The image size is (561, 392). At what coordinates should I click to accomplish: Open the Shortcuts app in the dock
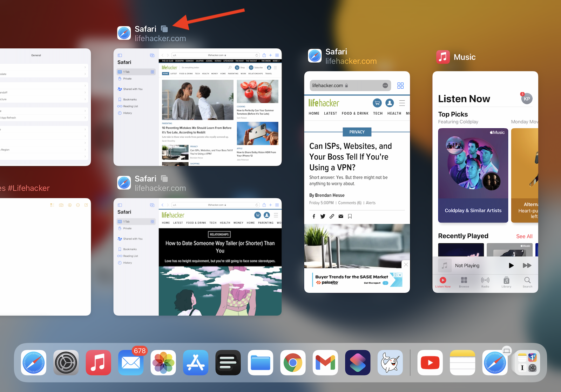(358, 363)
